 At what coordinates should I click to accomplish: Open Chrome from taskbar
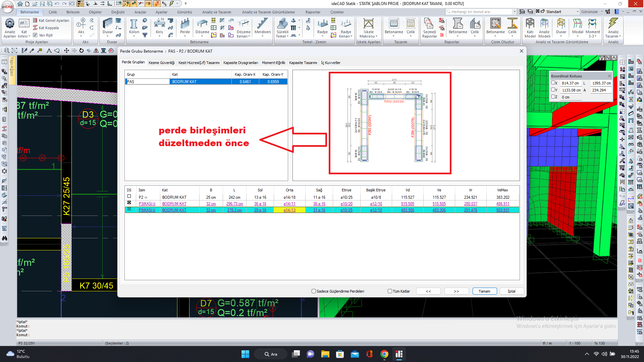pyautogui.click(x=384, y=354)
